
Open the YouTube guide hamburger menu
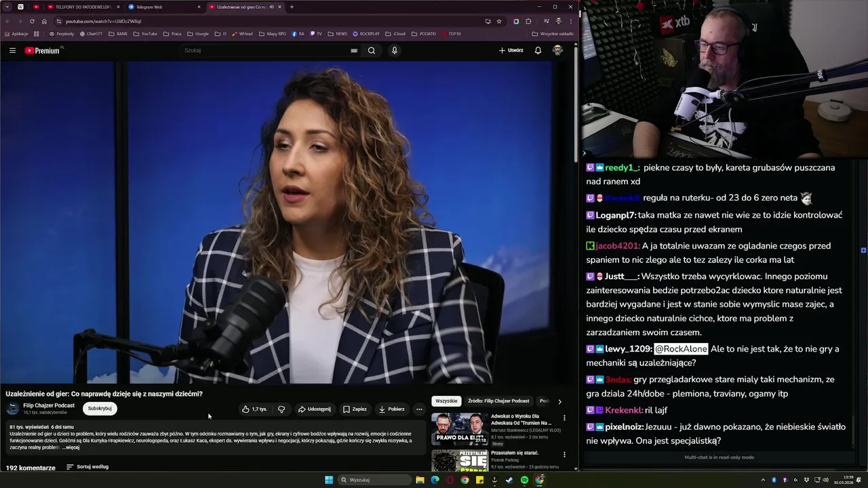[12, 50]
